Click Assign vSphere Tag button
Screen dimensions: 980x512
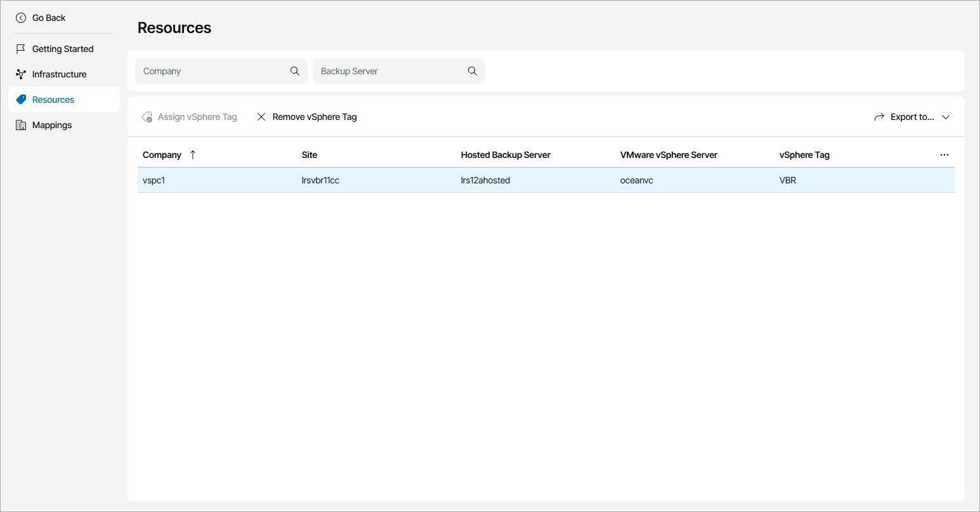pyautogui.click(x=190, y=117)
